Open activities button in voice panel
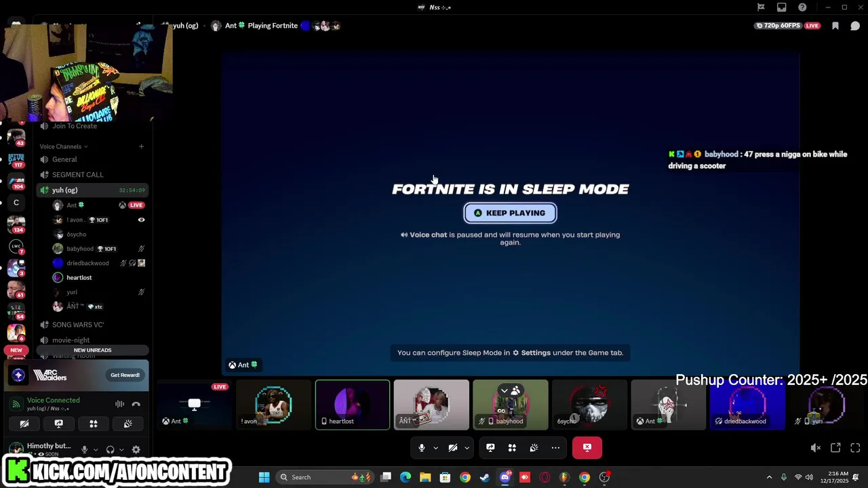 coord(94,424)
